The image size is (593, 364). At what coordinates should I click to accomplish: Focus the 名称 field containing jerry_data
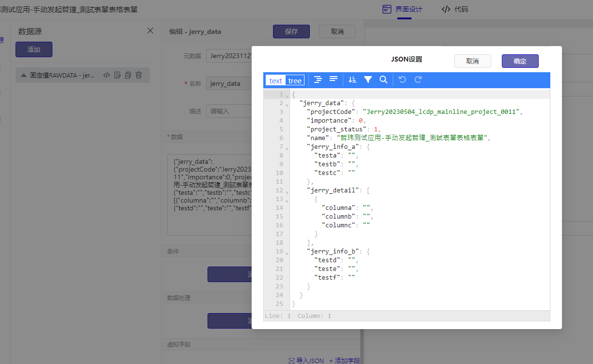229,83
